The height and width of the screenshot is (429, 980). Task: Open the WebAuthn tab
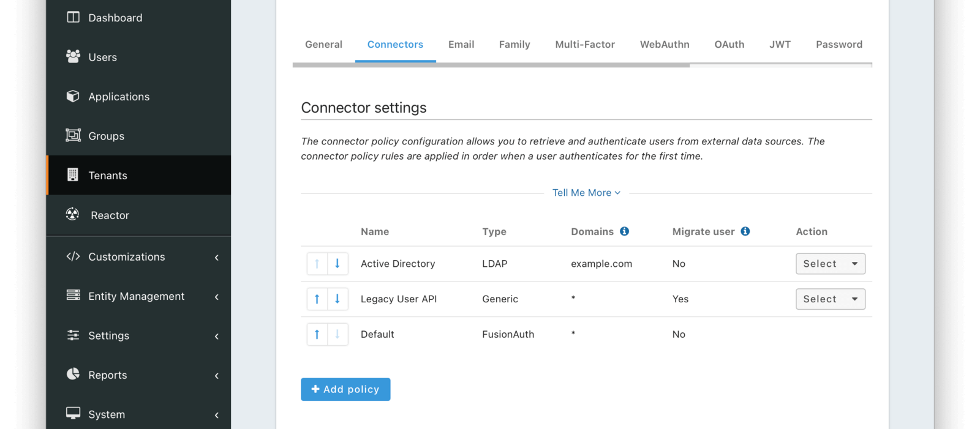point(665,44)
